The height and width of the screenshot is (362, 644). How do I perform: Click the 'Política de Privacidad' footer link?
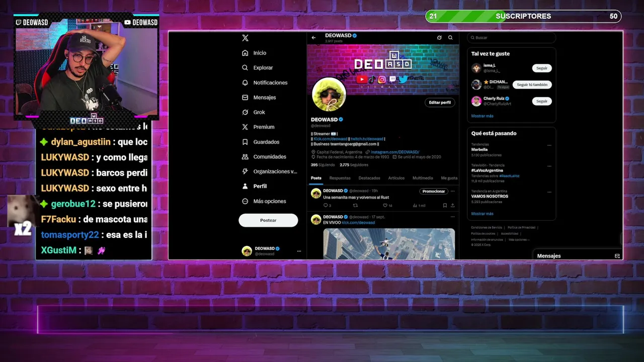521,228
